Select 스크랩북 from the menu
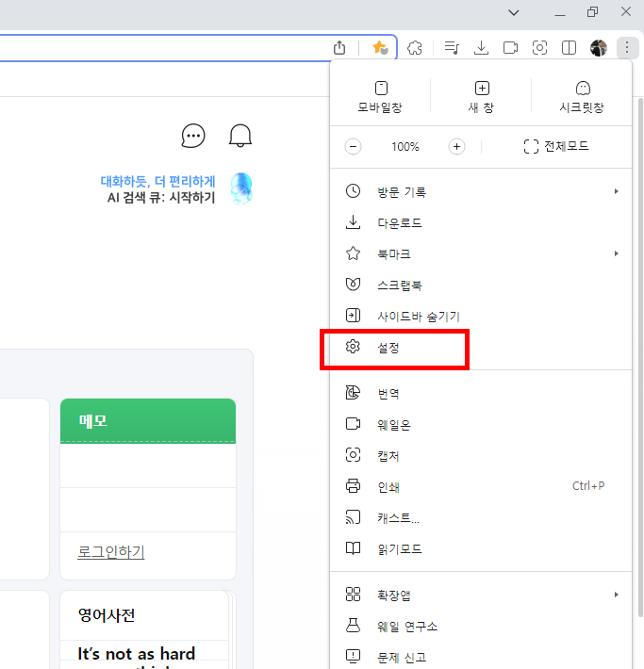 click(x=481, y=285)
